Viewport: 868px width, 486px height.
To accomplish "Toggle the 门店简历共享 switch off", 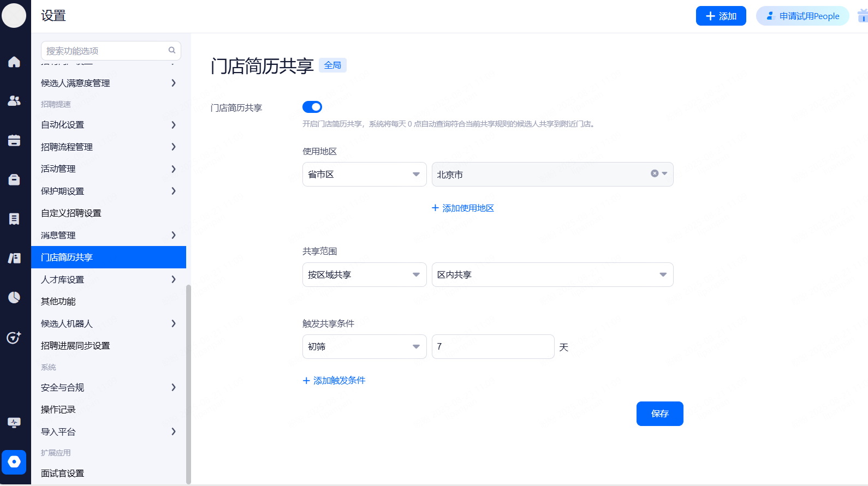I will (312, 107).
